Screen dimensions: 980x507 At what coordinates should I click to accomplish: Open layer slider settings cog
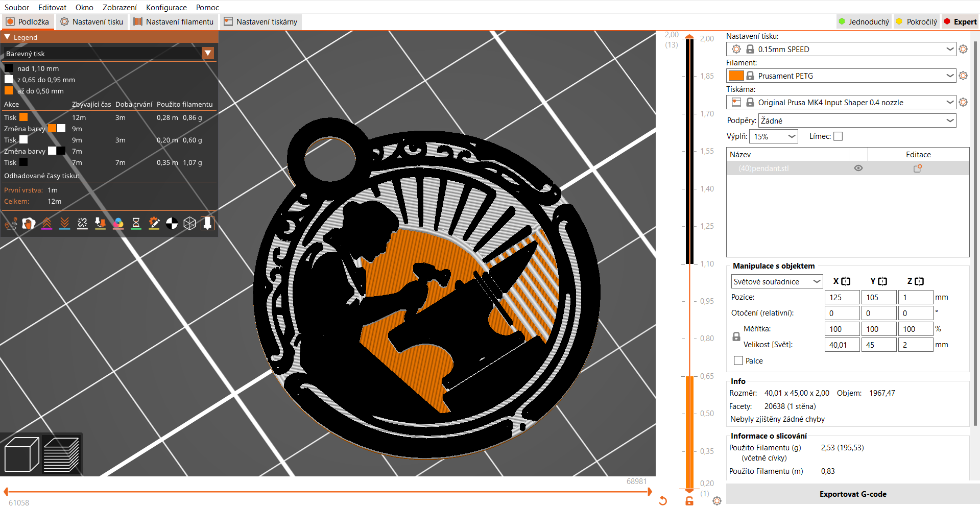tap(717, 501)
